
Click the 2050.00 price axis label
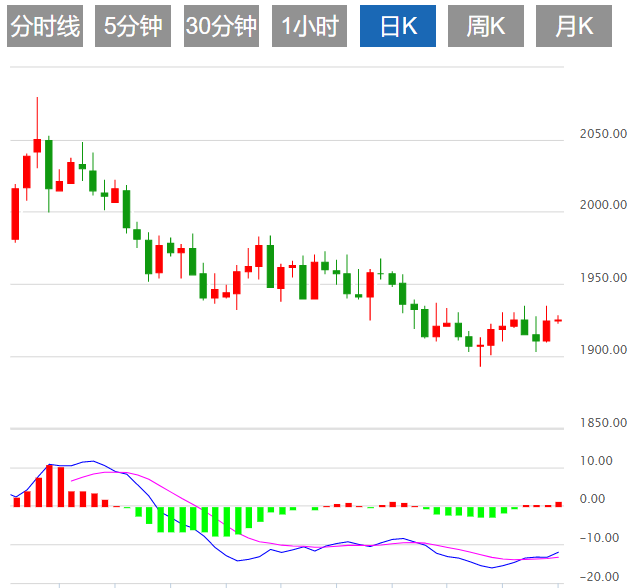[603, 133]
